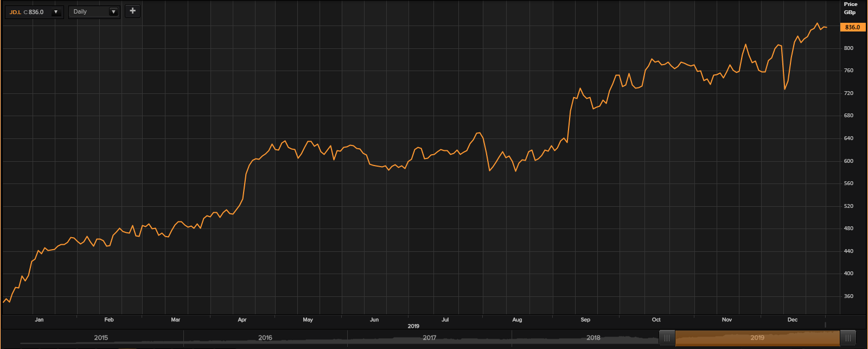Click the 400 price axis value
The height and width of the screenshot is (349, 868).
click(848, 274)
